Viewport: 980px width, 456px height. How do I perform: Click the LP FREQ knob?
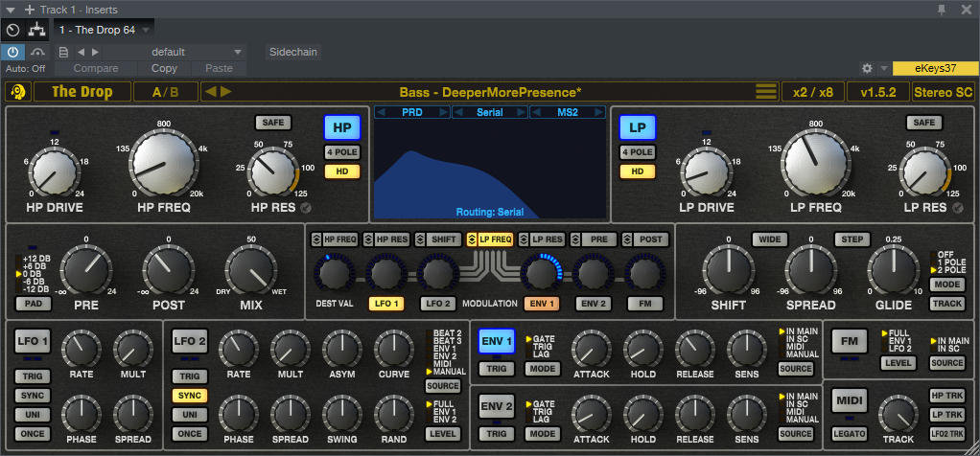point(815,163)
